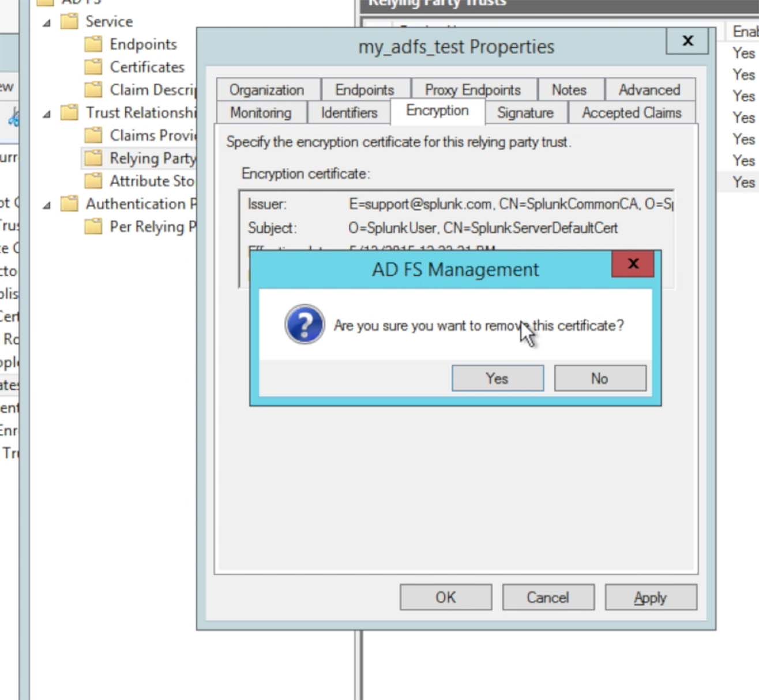Open the Accepted Claims tab
The image size is (759, 700).
(x=632, y=112)
